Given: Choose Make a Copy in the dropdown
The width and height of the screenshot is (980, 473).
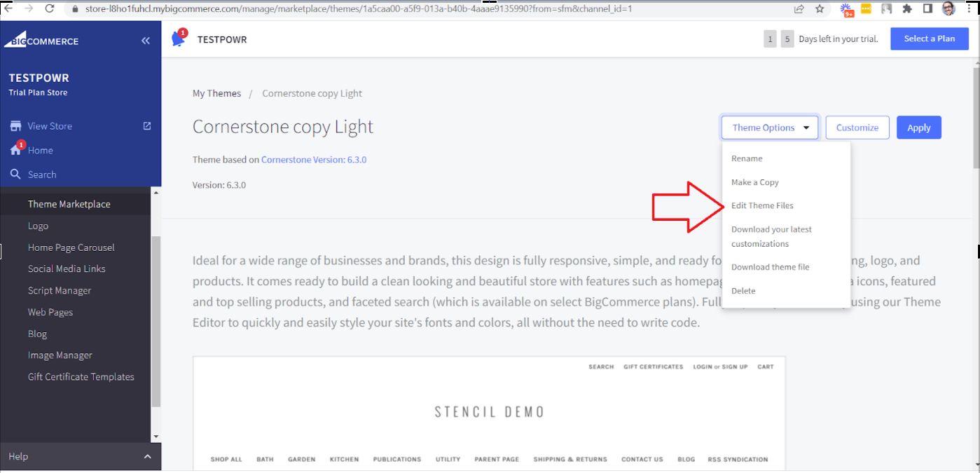Looking at the screenshot, I should click(x=755, y=182).
